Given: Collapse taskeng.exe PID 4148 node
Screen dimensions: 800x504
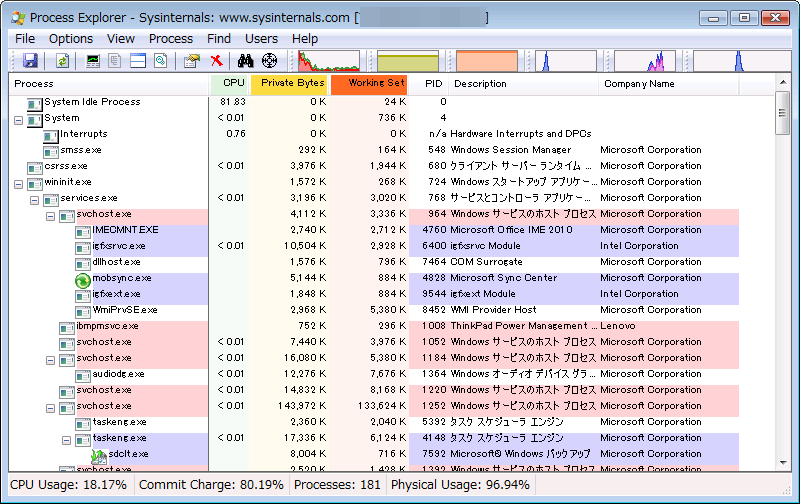Looking at the screenshot, I should pyautogui.click(x=66, y=440).
